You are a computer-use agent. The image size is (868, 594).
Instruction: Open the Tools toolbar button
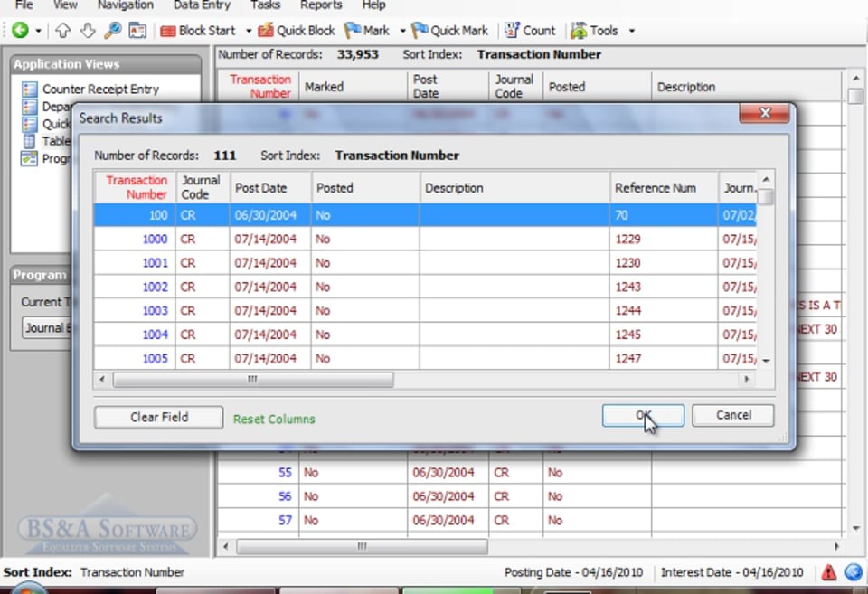click(594, 31)
